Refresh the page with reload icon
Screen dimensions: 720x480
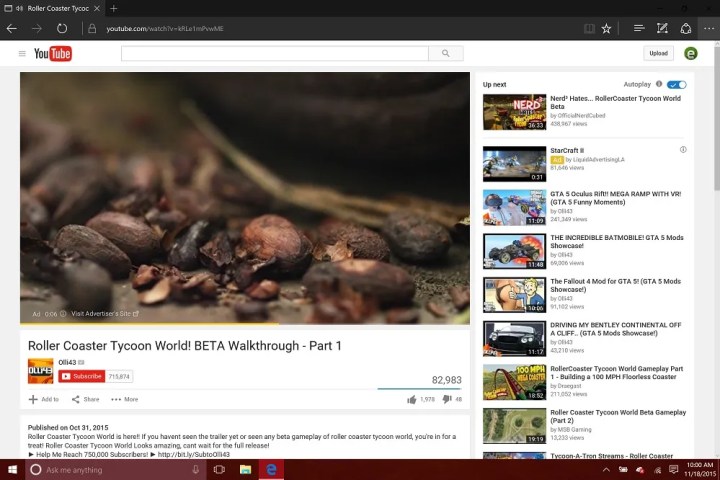(x=62, y=28)
